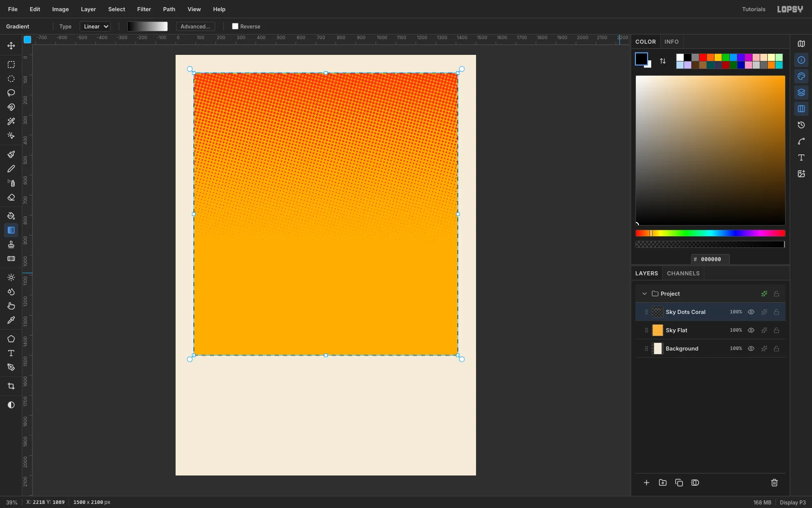Open the Layers panel icon in sidebar
The width and height of the screenshot is (812, 508).
point(801,92)
